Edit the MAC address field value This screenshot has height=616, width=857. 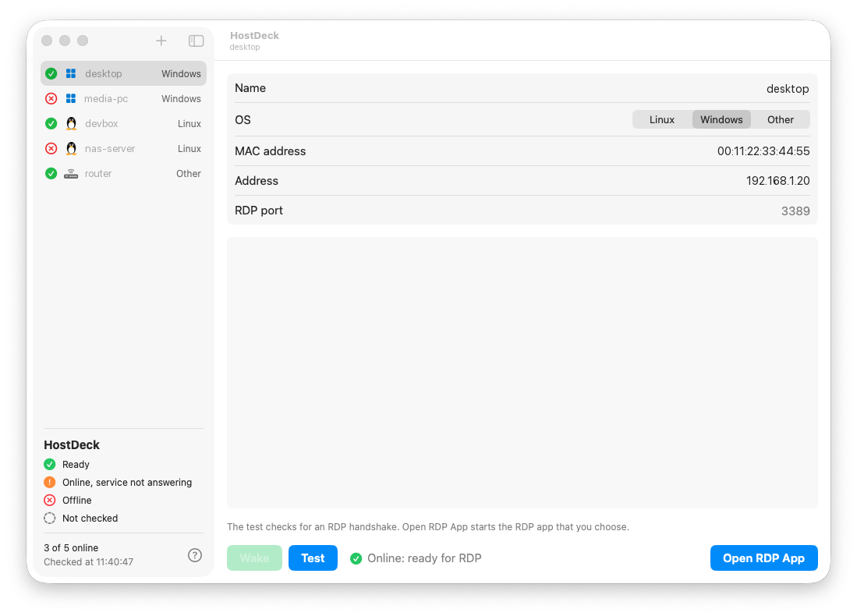click(763, 151)
